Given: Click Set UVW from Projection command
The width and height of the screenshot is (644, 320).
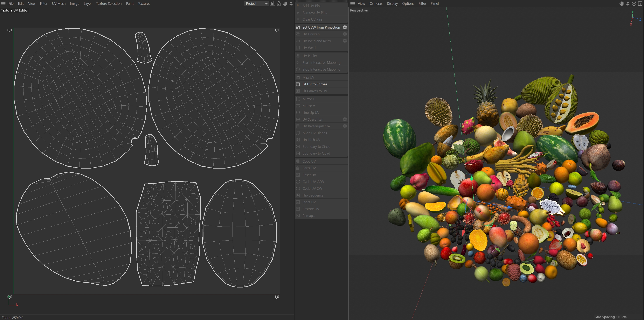Looking at the screenshot, I should pos(321,27).
